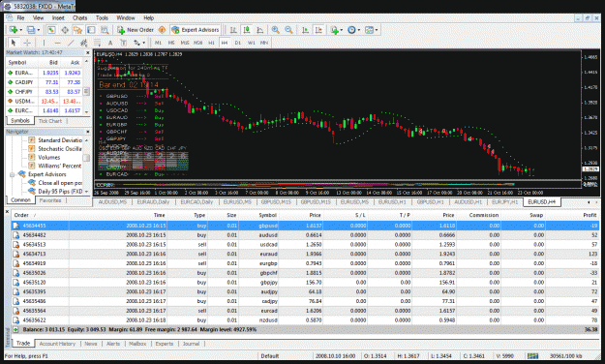Open a new chart from the toolbar
This screenshot has width=605, height=364.
coord(14,30)
